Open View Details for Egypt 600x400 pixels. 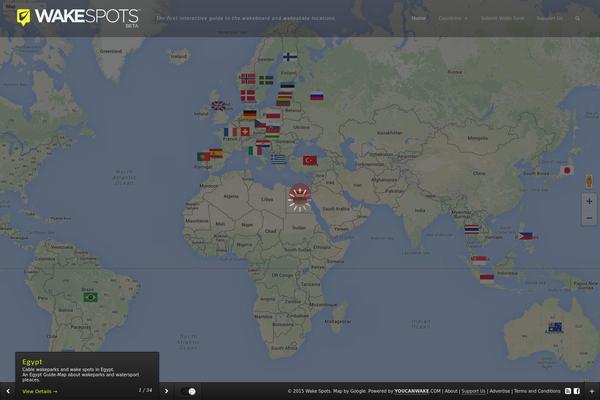40,392
